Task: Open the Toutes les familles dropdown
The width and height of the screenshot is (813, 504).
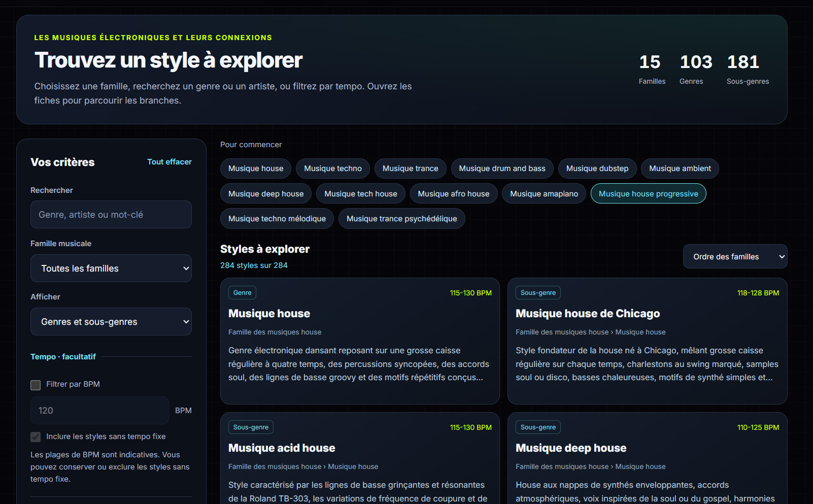Action: (111, 268)
